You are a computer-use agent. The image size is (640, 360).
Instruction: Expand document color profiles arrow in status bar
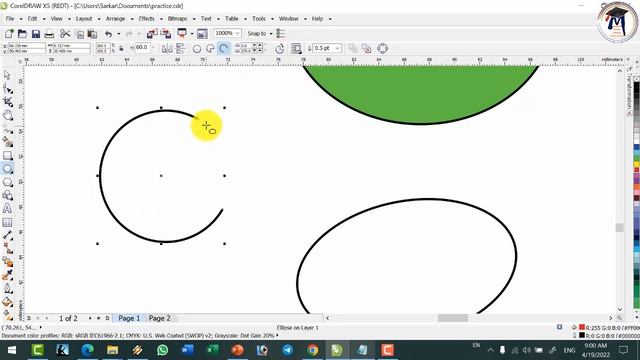tap(278, 336)
